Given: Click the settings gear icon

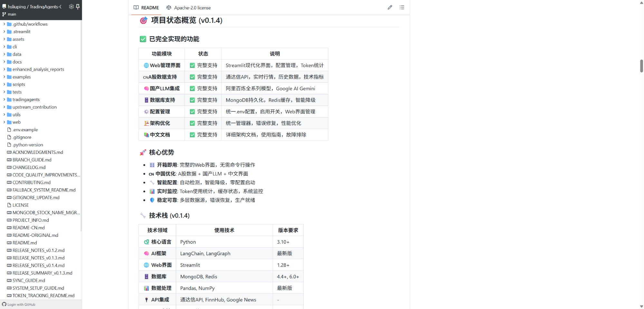Looking at the screenshot, I should (x=71, y=6).
